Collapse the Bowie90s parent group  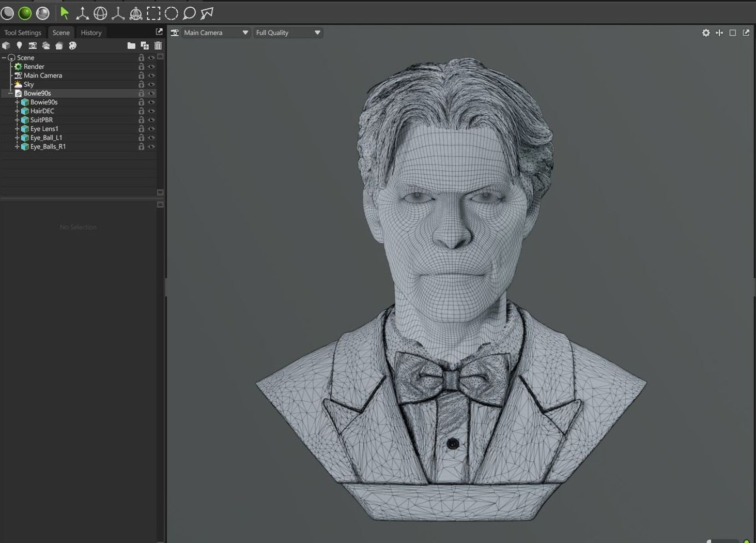pos(10,94)
